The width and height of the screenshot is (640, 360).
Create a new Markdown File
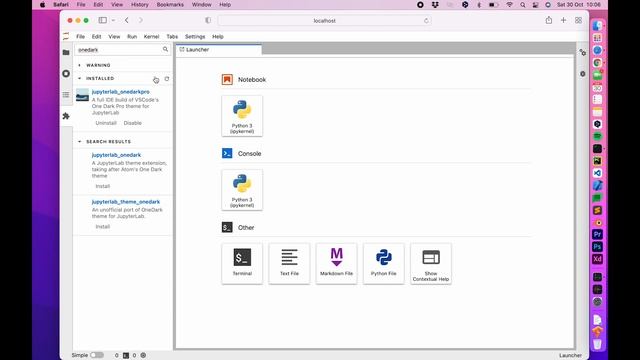coord(336,264)
